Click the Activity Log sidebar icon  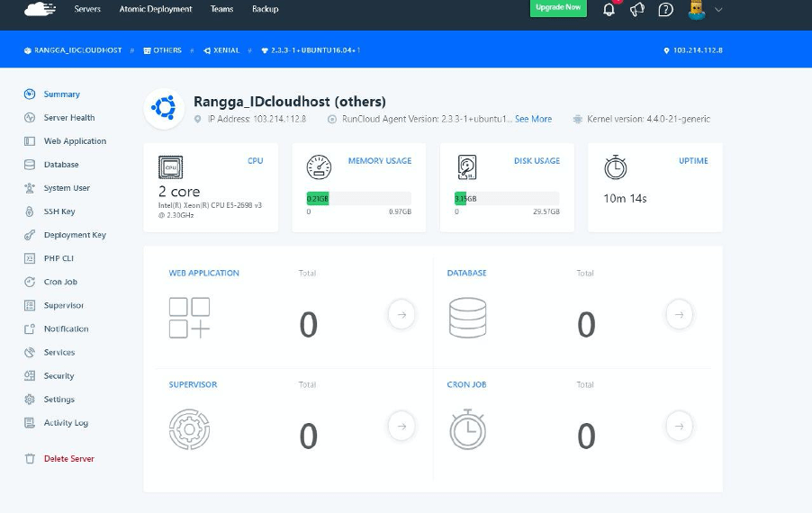30,423
